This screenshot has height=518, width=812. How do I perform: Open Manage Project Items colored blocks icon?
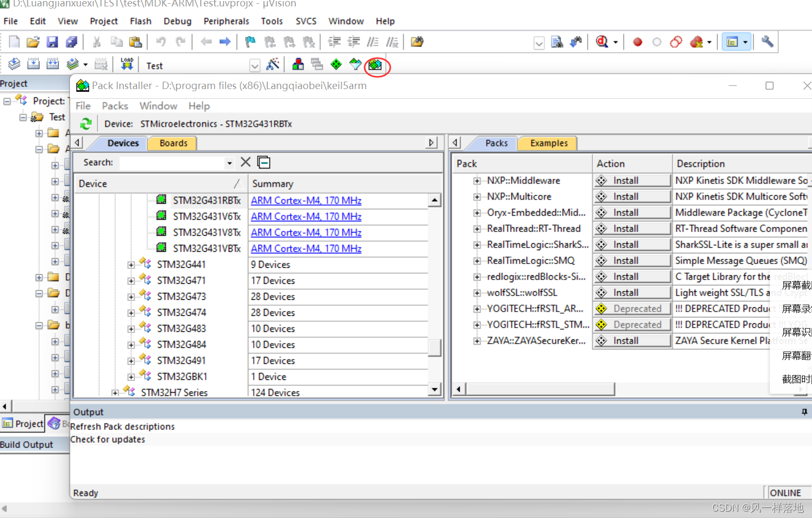(298, 65)
